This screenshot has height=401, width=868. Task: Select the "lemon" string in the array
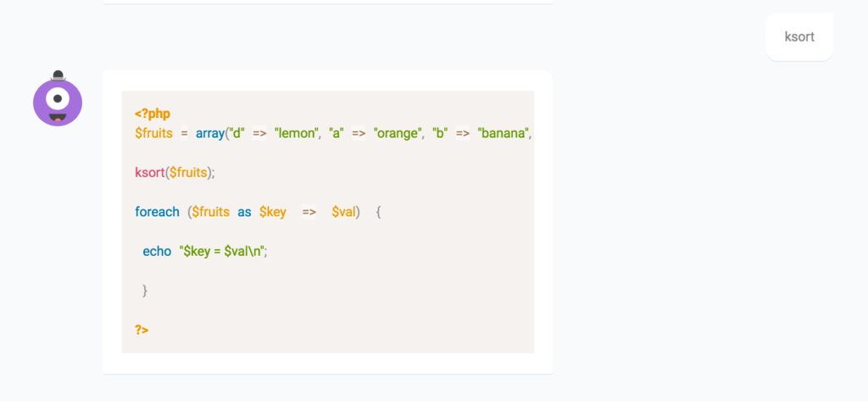pos(296,133)
